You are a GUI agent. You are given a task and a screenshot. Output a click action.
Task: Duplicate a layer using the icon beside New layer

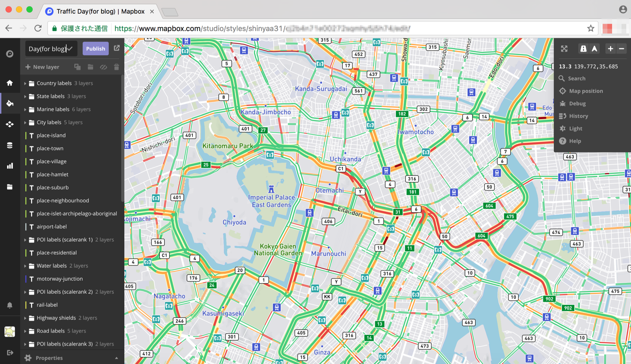pyautogui.click(x=77, y=67)
